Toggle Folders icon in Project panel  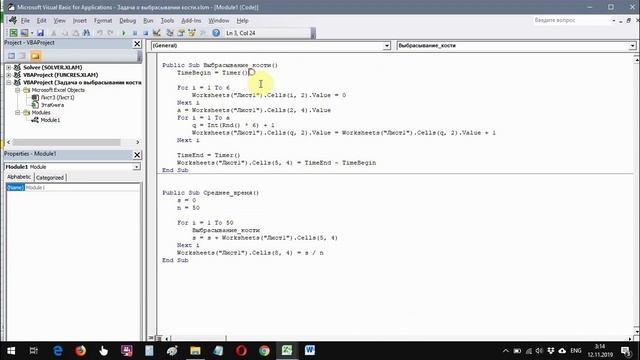[36, 56]
